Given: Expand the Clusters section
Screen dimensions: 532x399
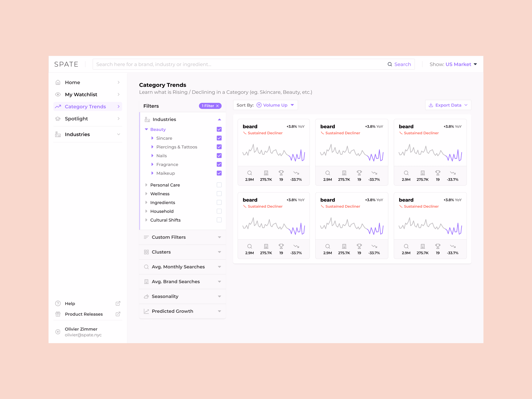Looking at the screenshot, I should pos(183,252).
